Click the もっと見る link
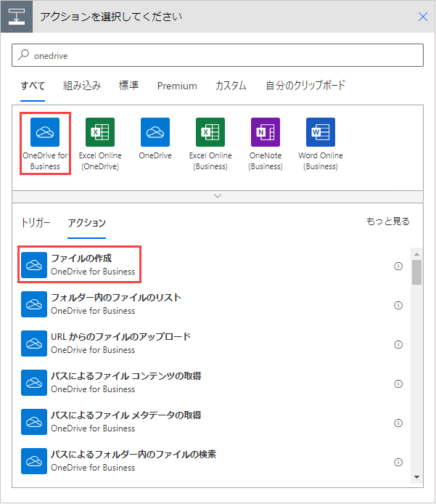Viewport: 436px width, 504px height. point(388,221)
